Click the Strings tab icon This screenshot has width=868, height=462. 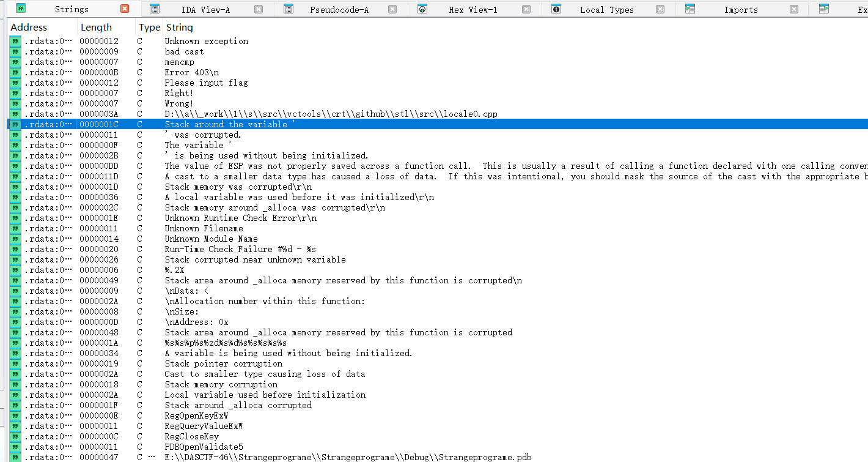21,9
